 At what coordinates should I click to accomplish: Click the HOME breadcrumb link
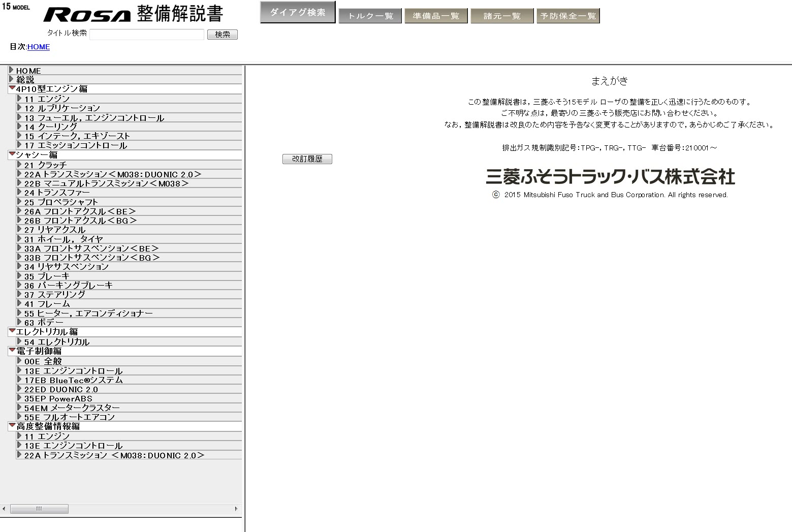(x=39, y=47)
